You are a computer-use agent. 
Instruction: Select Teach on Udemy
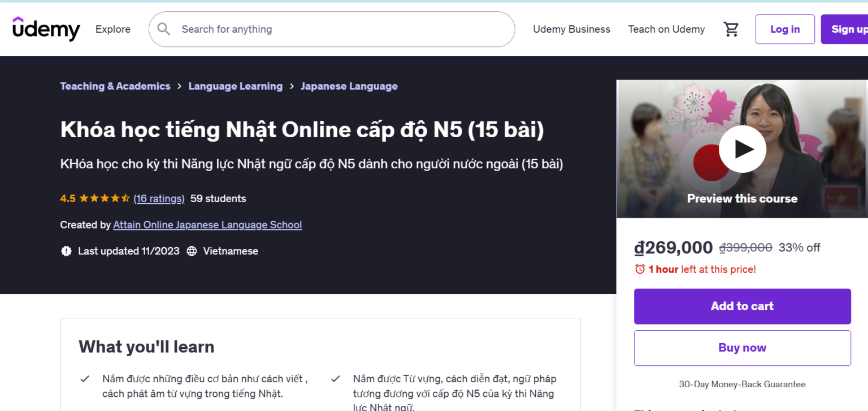[666, 29]
